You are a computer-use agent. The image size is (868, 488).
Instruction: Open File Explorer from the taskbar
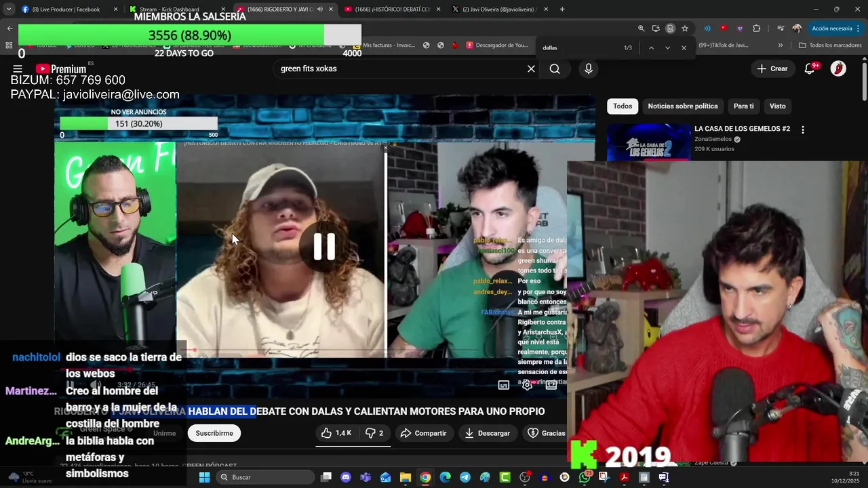pos(406,477)
